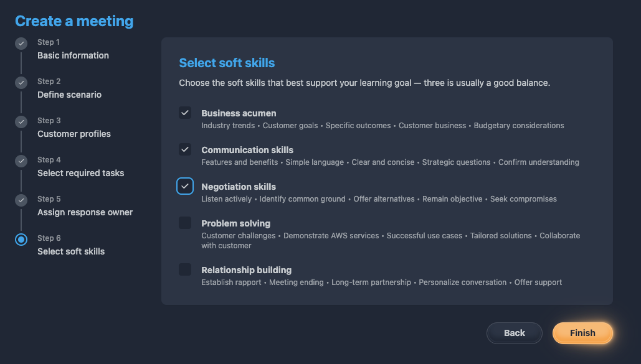Click the Back button
Screen dimensions: 641x364
point(515,333)
